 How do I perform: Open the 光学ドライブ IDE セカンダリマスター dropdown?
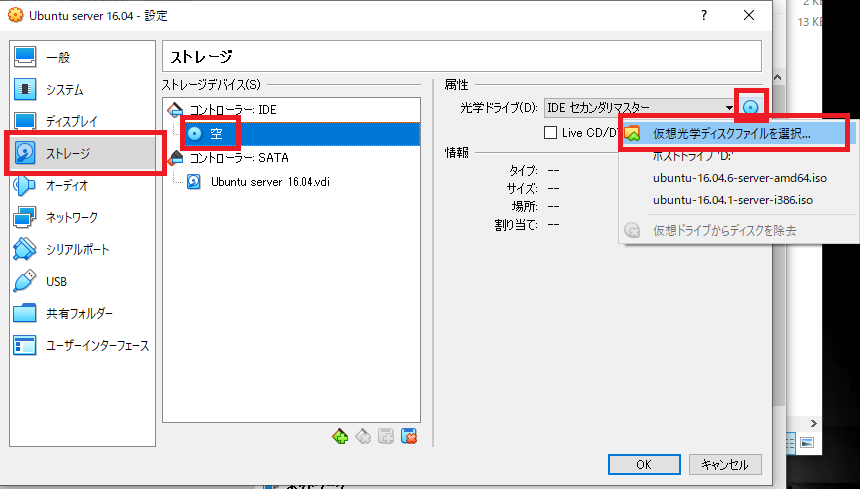click(639, 107)
